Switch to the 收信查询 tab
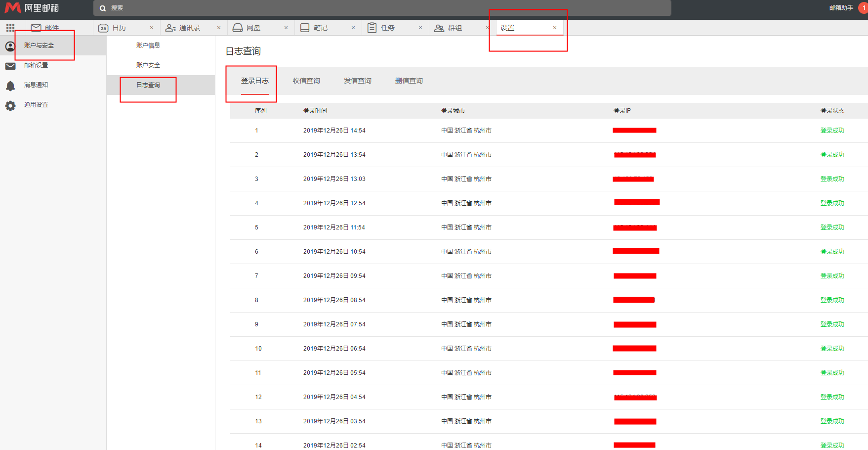The image size is (868, 450). tap(306, 81)
